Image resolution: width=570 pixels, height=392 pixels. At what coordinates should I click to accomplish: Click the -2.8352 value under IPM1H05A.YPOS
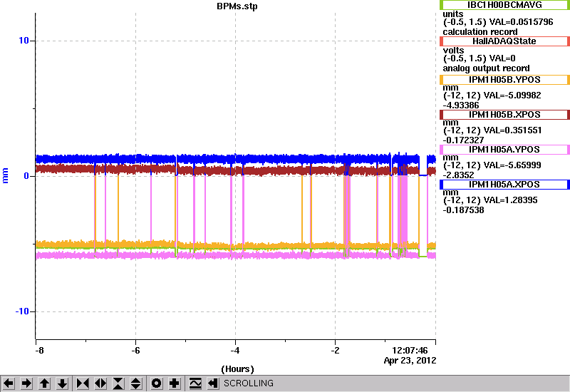pos(458,175)
